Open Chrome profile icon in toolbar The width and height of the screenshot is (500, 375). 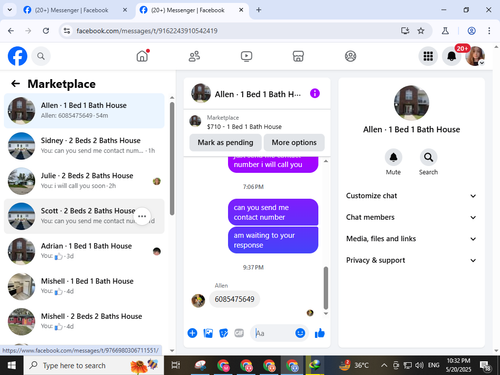point(471,31)
